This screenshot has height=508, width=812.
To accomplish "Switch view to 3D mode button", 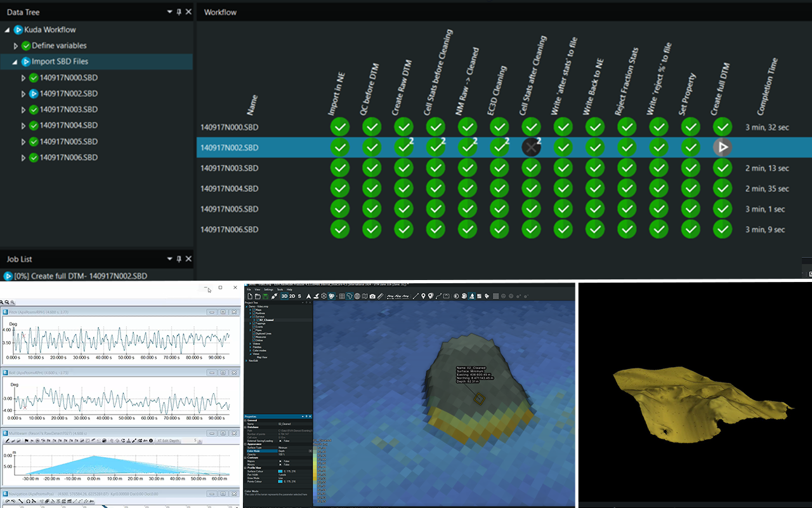I will pyautogui.click(x=284, y=296).
